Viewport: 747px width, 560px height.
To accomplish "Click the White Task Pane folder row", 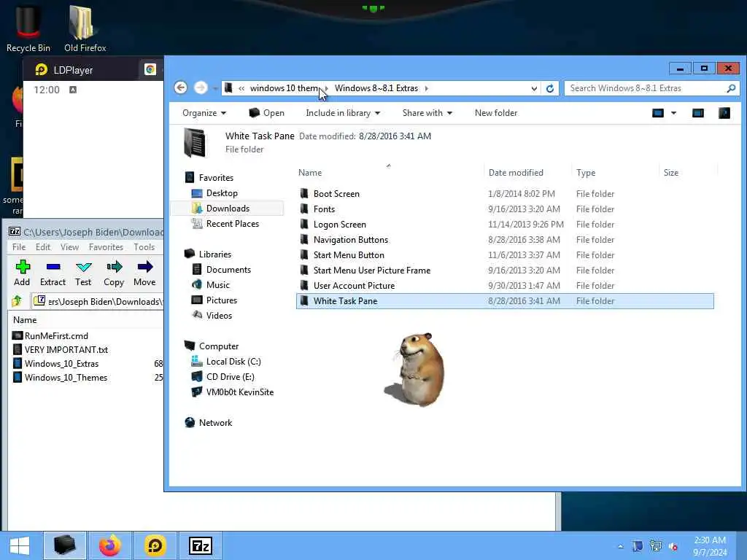I will tap(505, 301).
